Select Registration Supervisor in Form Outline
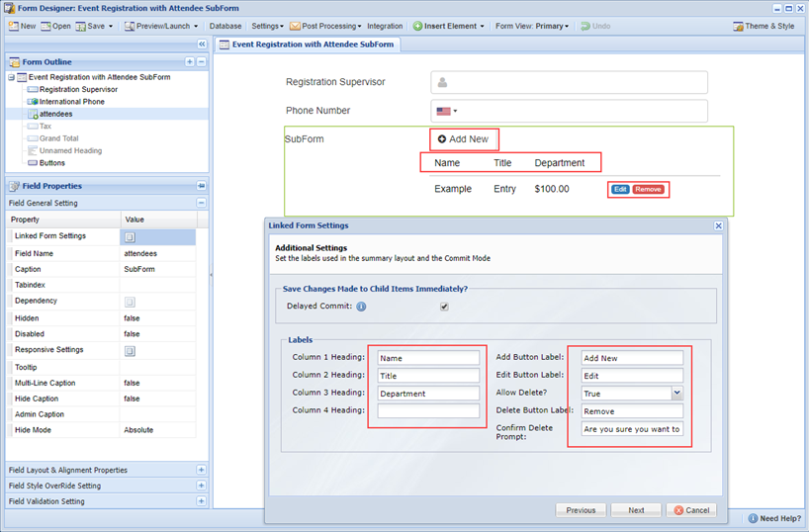Viewport: 809px width, 532px height. pyautogui.click(x=78, y=89)
